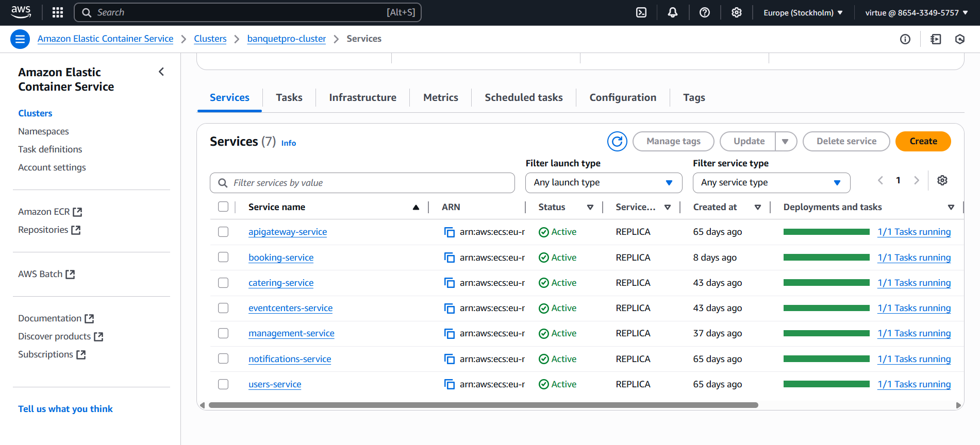The width and height of the screenshot is (980, 445).
Task: Open AWS CloudShell terminal icon
Action: (641, 13)
